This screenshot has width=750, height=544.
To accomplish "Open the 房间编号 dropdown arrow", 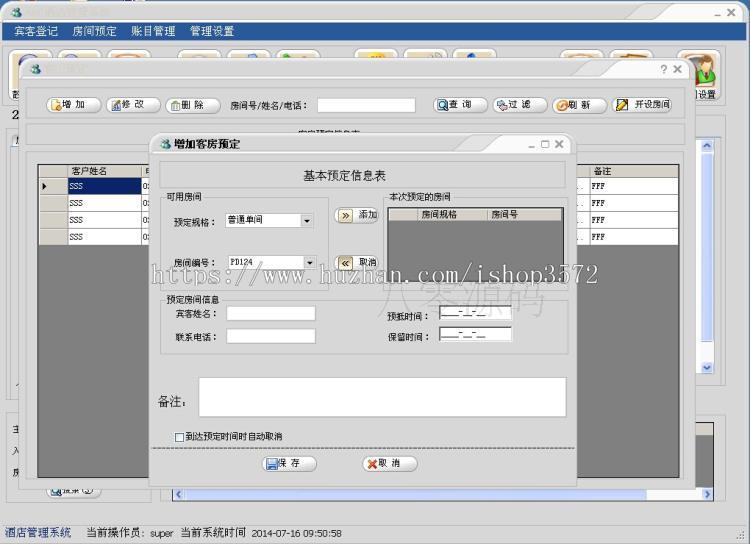I will (x=309, y=262).
